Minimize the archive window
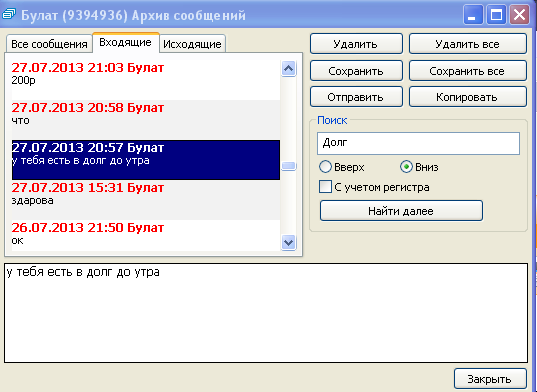The height and width of the screenshot is (392, 537). [x=473, y=14]
